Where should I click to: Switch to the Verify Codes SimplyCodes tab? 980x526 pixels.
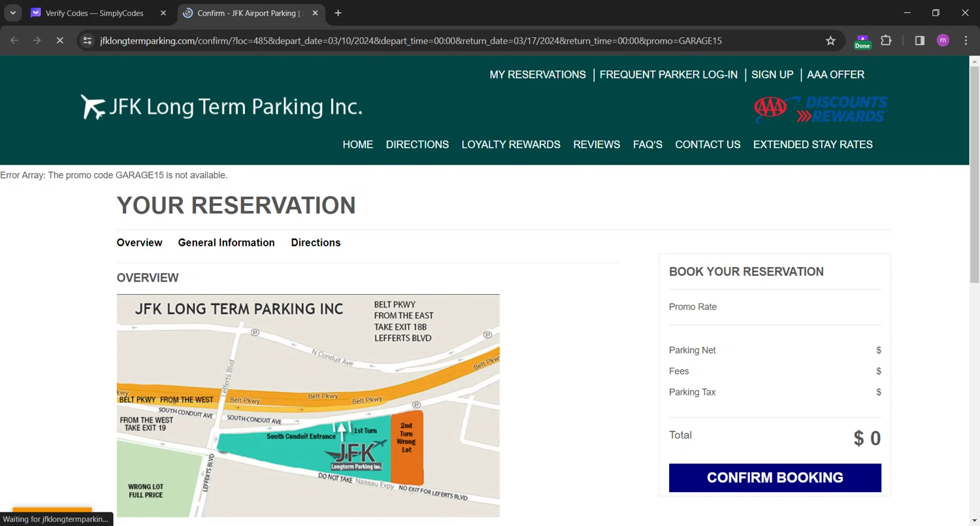coord(95,13)
